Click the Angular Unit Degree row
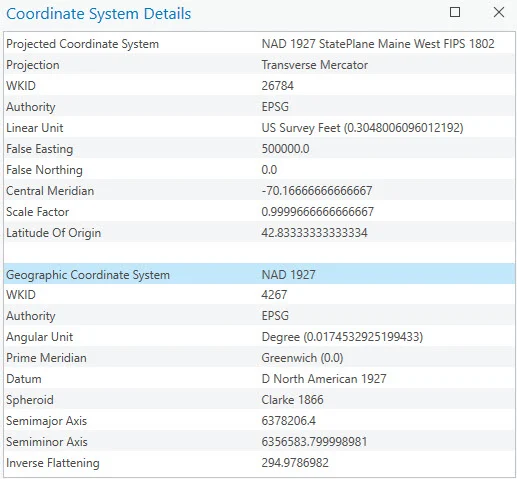517x479 pixels. (259, 337)
